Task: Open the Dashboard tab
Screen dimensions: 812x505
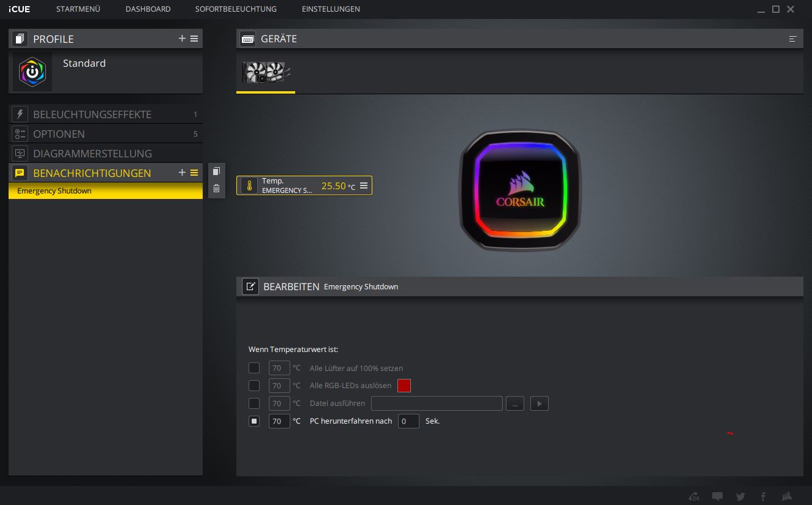Action: coord(148,9)
